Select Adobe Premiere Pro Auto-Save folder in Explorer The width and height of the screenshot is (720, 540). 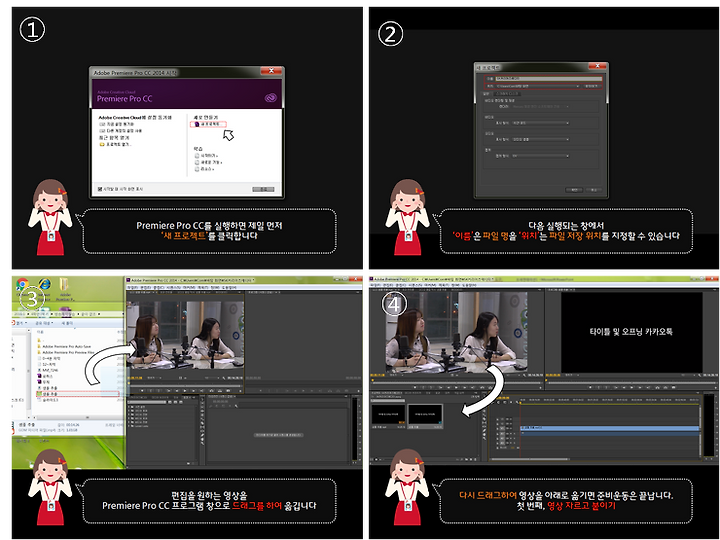pos(64,346)
